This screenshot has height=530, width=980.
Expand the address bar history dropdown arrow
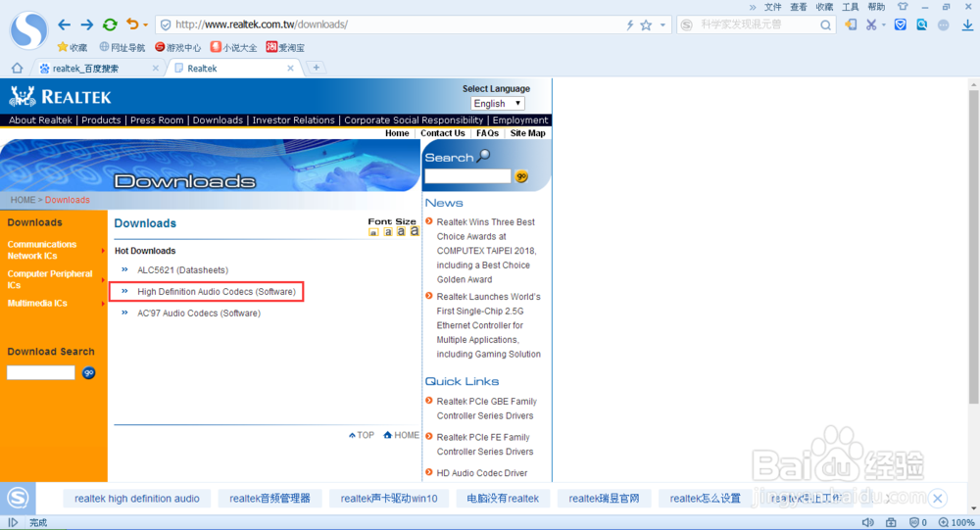point(662,25)
